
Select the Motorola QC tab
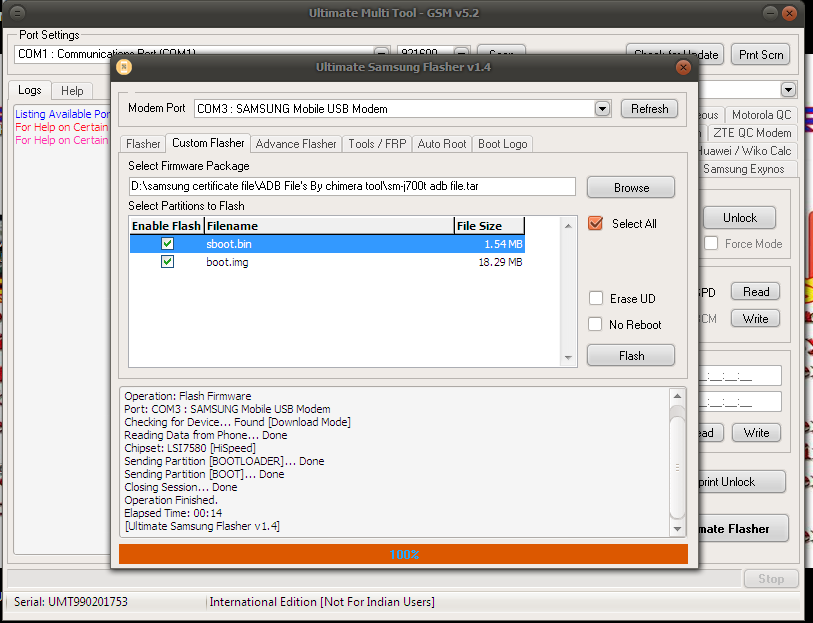pos(761,115)
